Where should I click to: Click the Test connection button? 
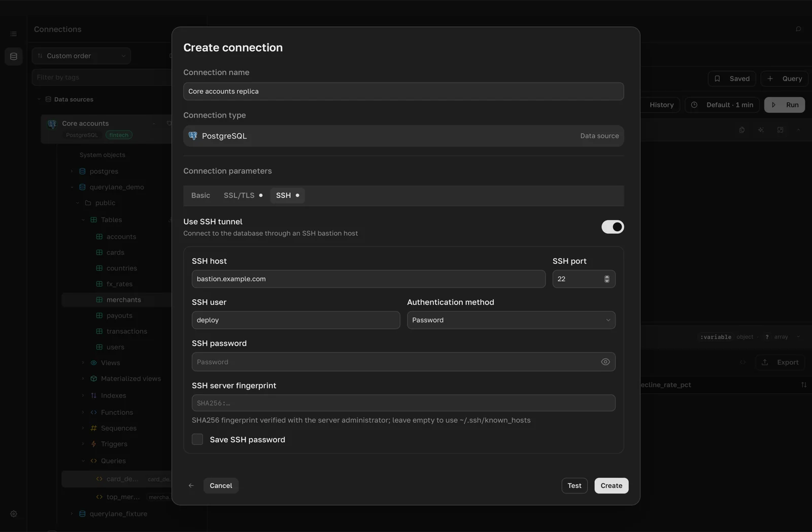pyautogui.click(x=574, y=486)
